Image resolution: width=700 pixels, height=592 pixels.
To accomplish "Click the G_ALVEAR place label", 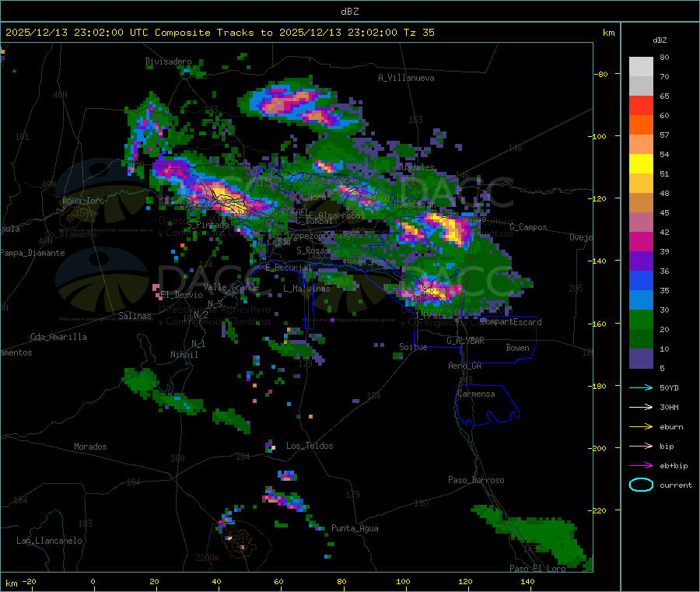I will click(x=465, y=341).
